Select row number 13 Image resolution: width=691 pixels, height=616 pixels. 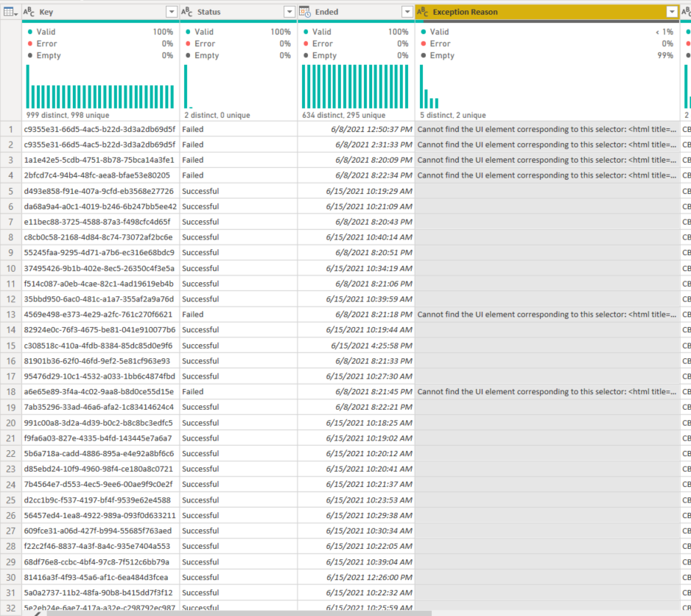[x=10, y=315]
